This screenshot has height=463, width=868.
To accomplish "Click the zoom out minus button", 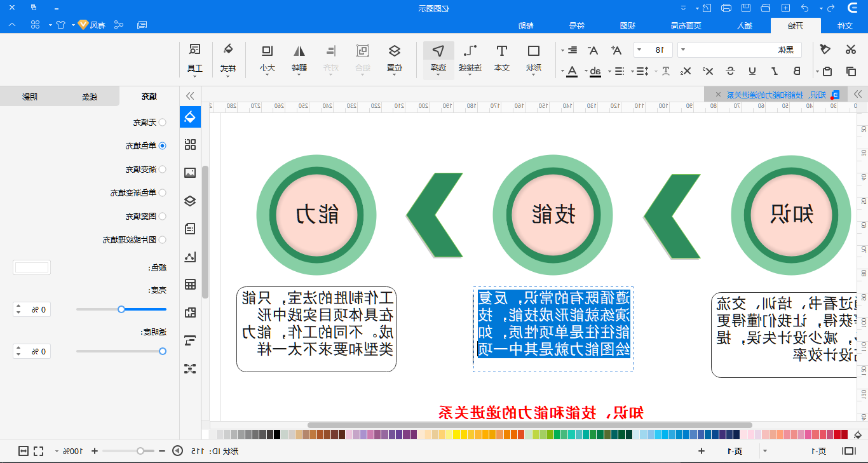I will (161, 451).
